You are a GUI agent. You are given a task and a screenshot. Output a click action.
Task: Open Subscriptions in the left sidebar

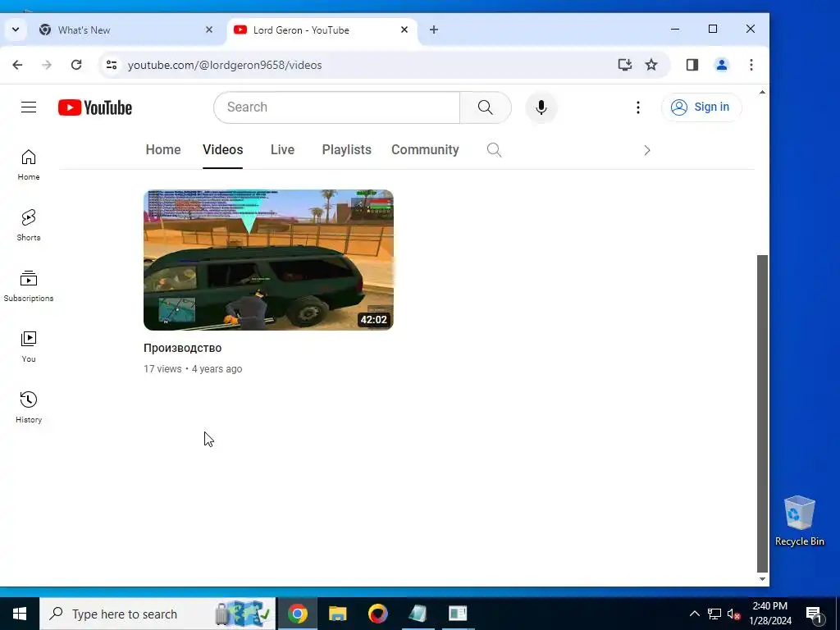pyautogui.click(x=29, y=286)
